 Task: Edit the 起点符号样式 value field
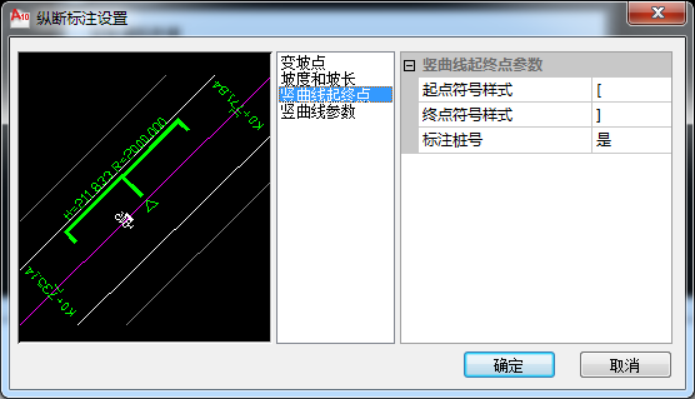tap(631, 90)
